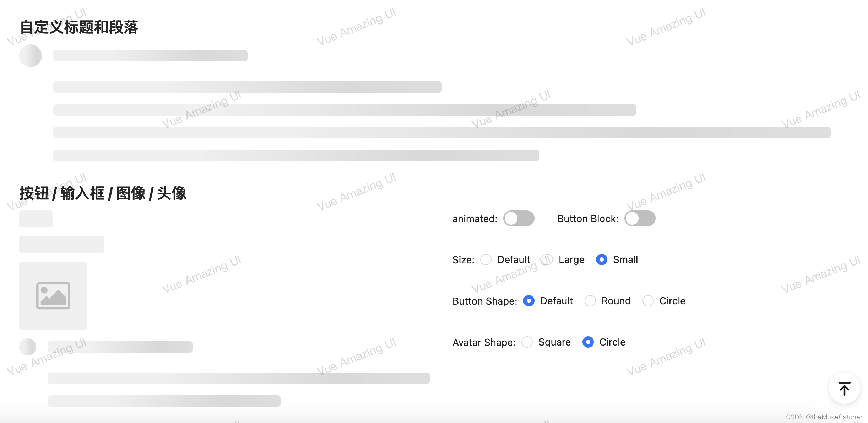Select Default button shape option
The height and width of the screenshot is (423, 868).
[x=529, y=301]
